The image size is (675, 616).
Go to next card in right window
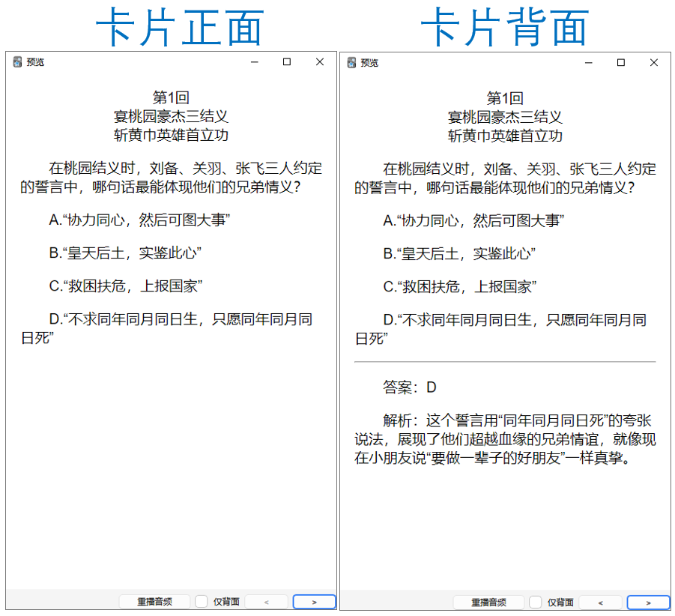(648, 603)
